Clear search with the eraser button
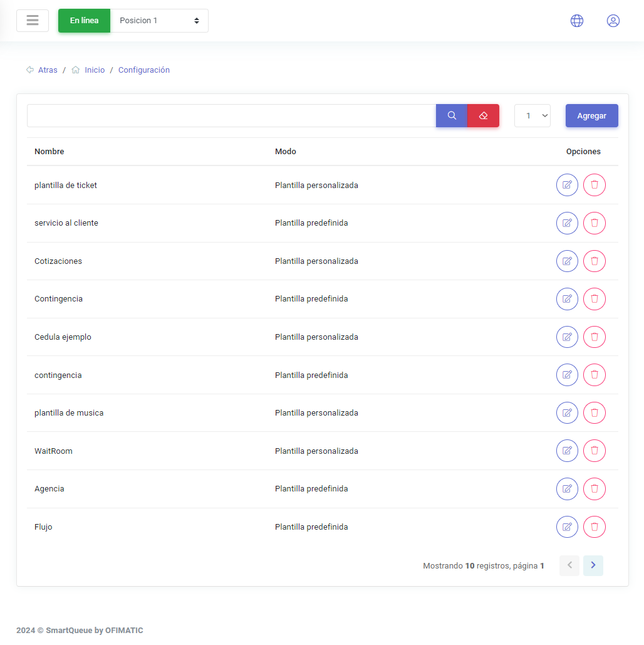644x645 pixels. pos(483,116)
